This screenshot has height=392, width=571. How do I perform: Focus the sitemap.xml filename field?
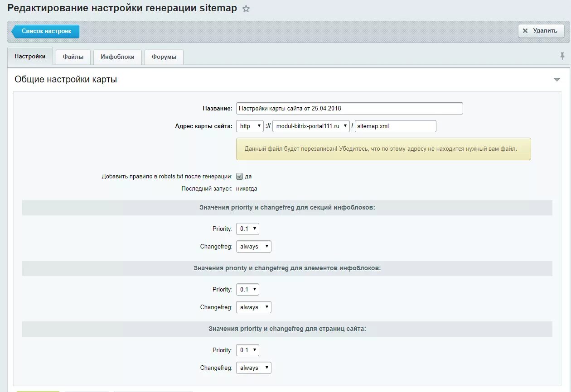point(395,126)
